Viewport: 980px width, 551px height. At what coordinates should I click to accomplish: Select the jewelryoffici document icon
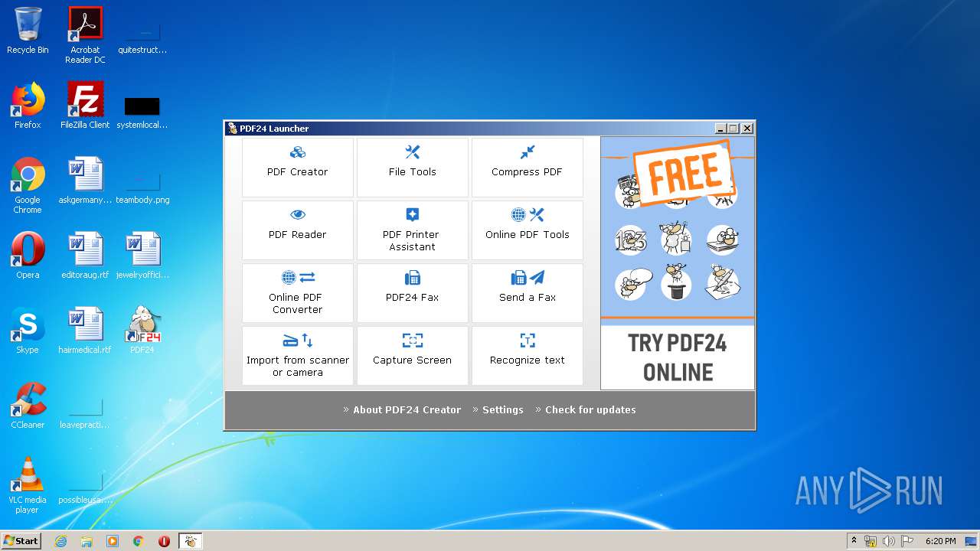click(x=142, y=256)
